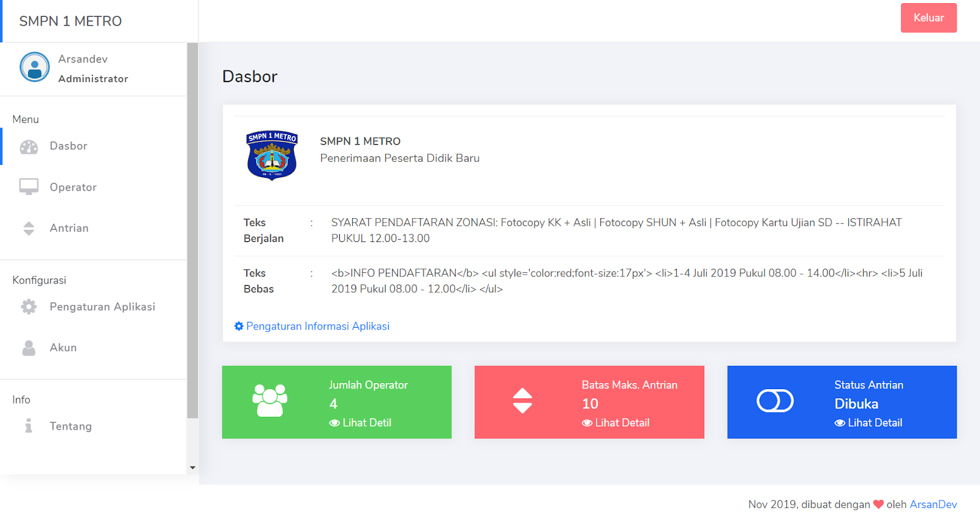Click the SMPN 1 METRO brand title in header

70,21
